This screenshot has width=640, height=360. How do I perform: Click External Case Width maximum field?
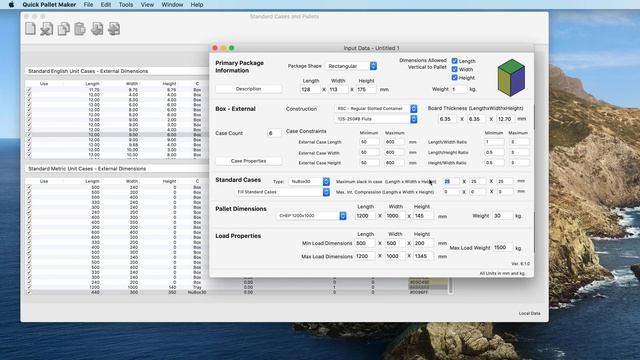394,152
